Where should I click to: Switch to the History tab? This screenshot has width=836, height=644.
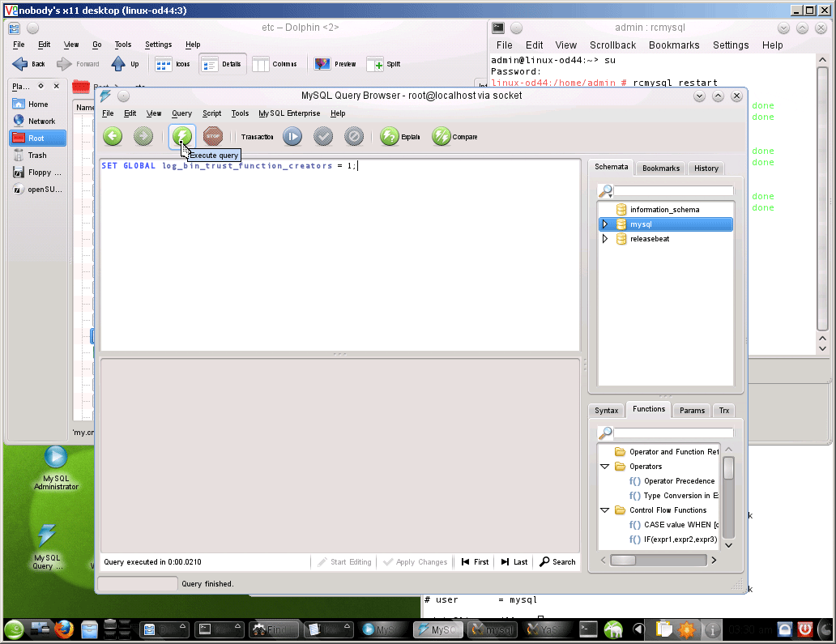coord(706,168)
